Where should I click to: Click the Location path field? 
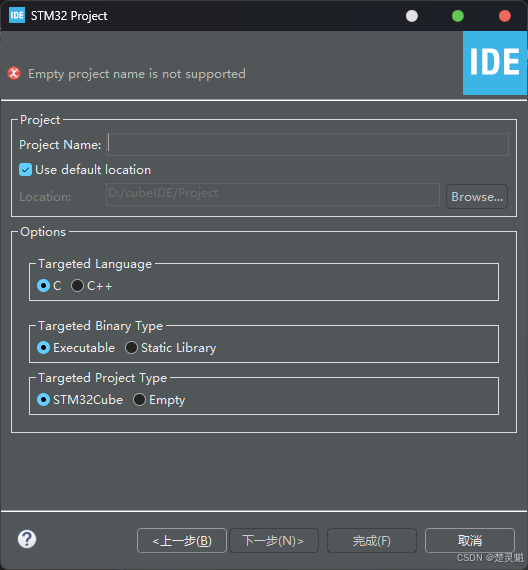point(273,194)
